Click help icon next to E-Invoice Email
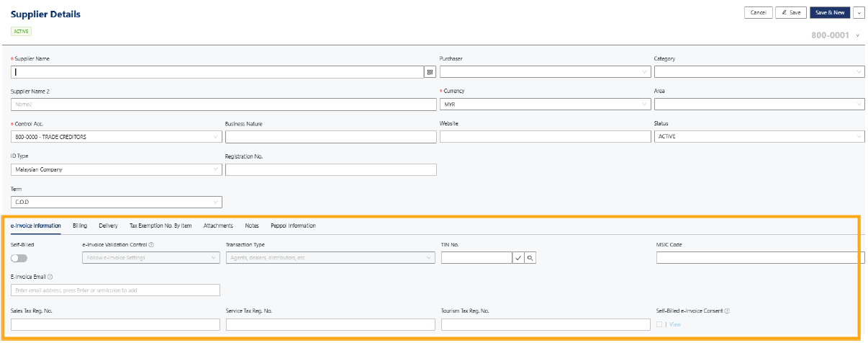Image resolution: width=868 pixels, height=343 pixels. tap(50, 277)
